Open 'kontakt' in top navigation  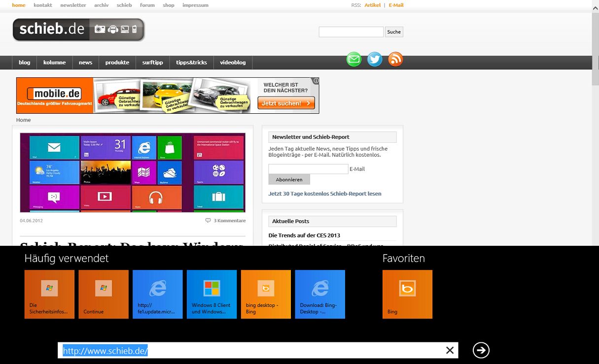(43, 5)
